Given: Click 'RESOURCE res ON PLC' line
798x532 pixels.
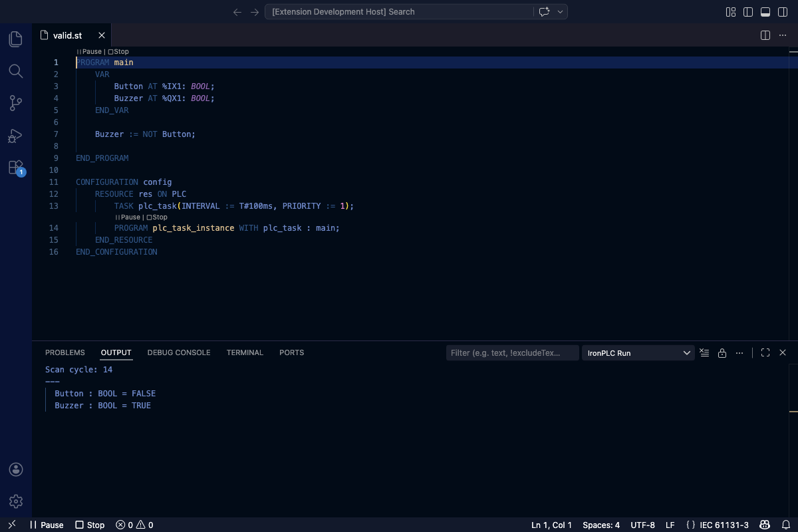Looking at the screenshot, I should coord(140,194).
